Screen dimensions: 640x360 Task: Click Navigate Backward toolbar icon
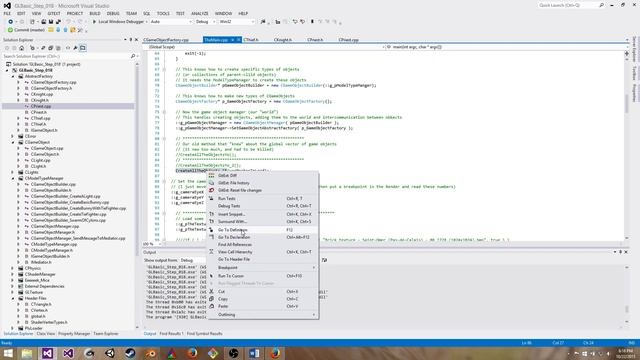pos(11,22)
